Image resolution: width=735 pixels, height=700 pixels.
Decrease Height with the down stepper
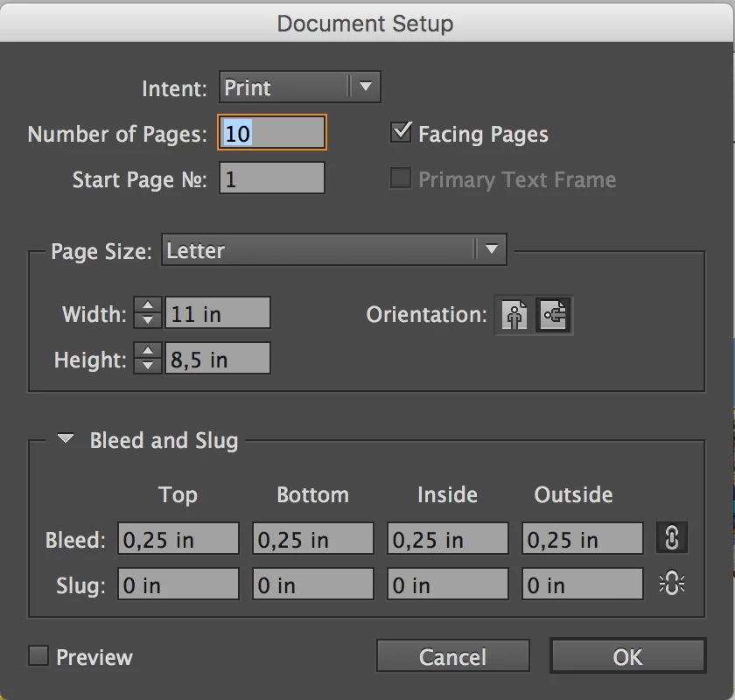tap(148, 366)
